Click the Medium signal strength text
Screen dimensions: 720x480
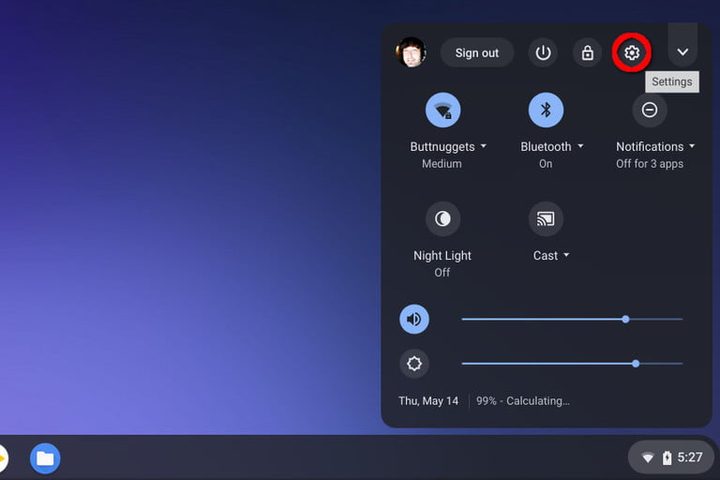pos(442,164)
